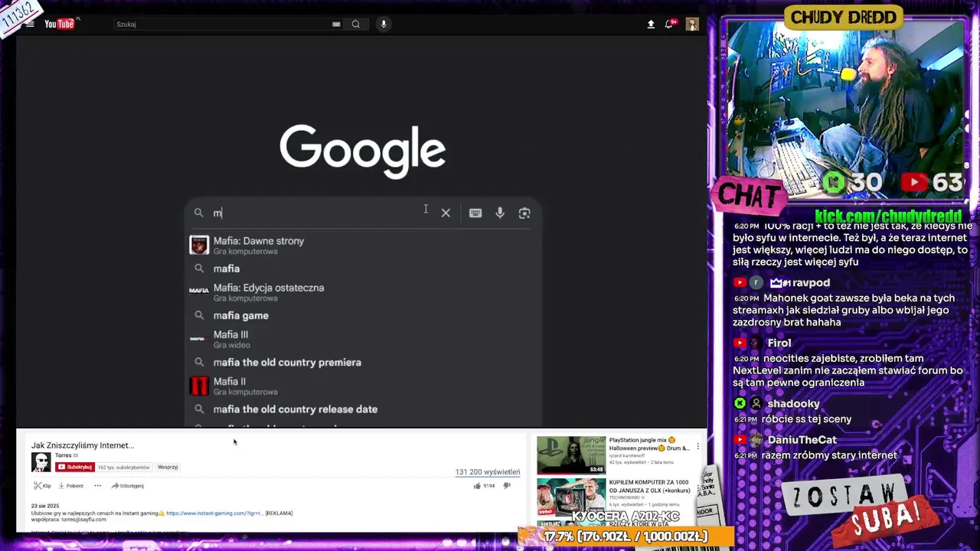Click the Wesprzyj support button
This screenshot has width=980, height=551.
coord(168,467)
